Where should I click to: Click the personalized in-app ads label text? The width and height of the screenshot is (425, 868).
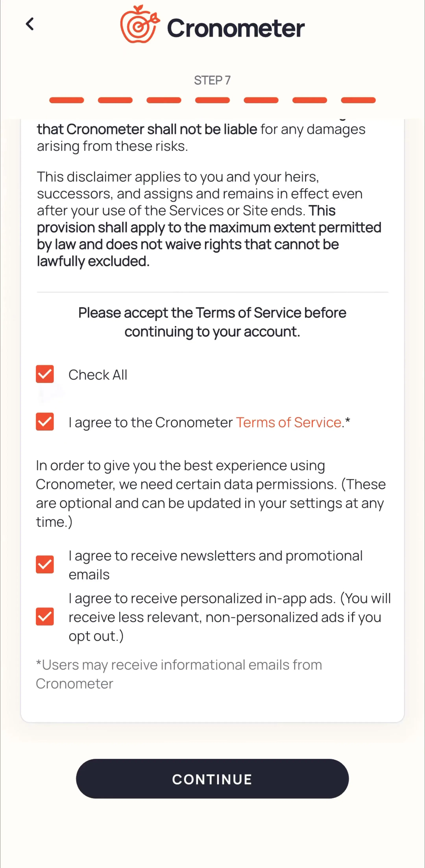[230, 617]
